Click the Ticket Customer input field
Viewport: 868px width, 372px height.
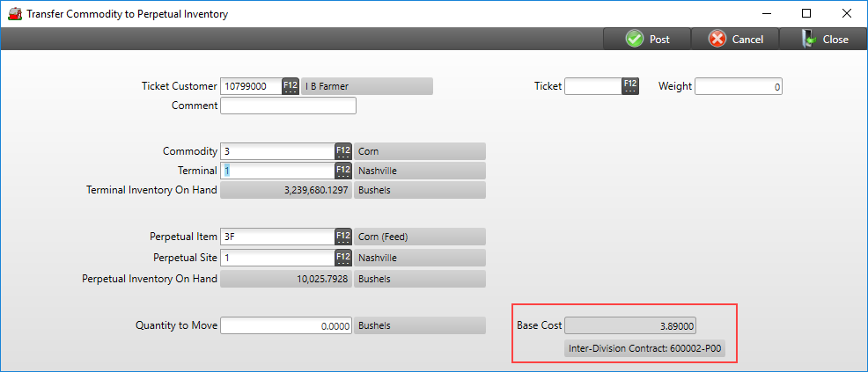coord(250,86)
